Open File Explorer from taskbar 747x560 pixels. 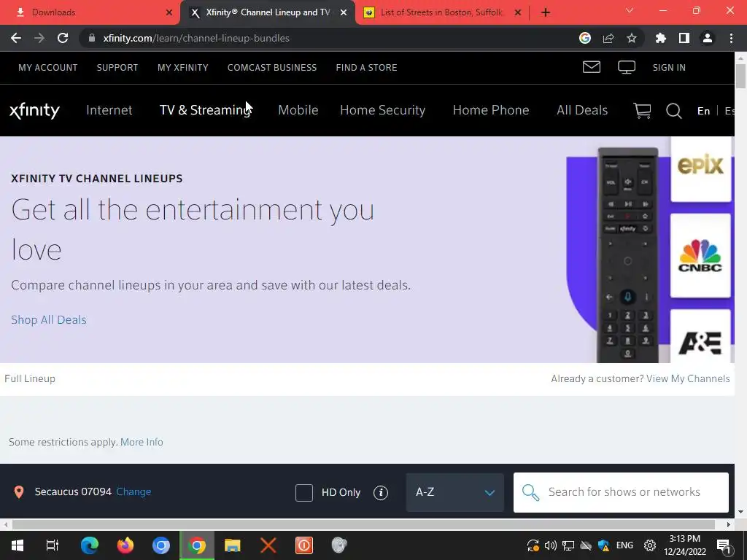pos(233,545)
